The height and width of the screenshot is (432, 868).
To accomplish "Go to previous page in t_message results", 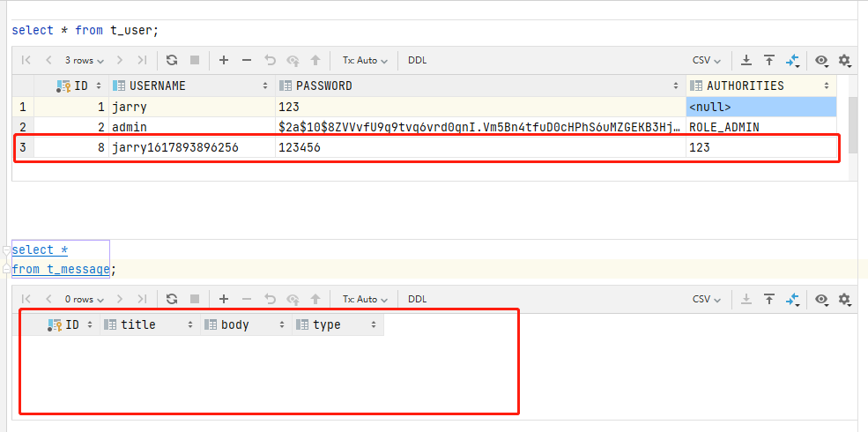I will click(48, 299).
